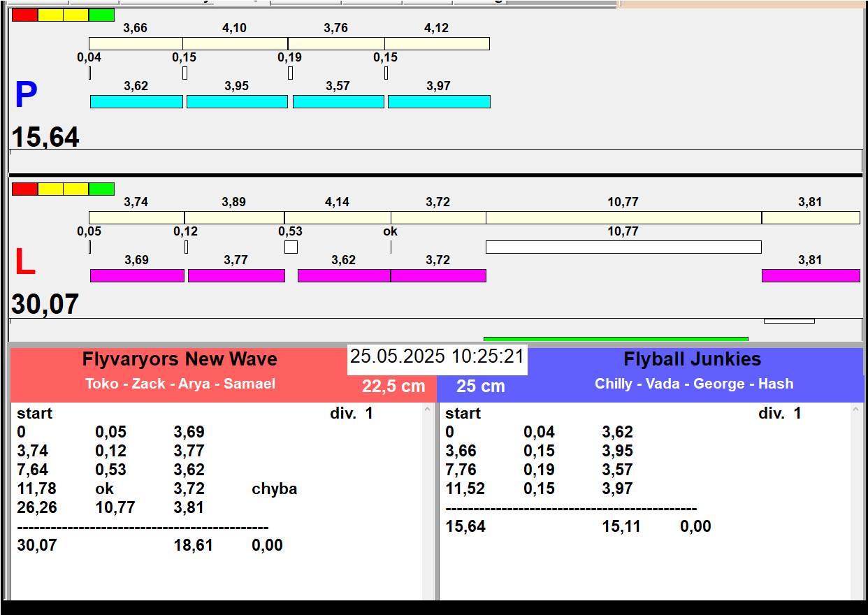Click the 0,53 changeover marker box
868x615 pixels.
click(291, 247)
